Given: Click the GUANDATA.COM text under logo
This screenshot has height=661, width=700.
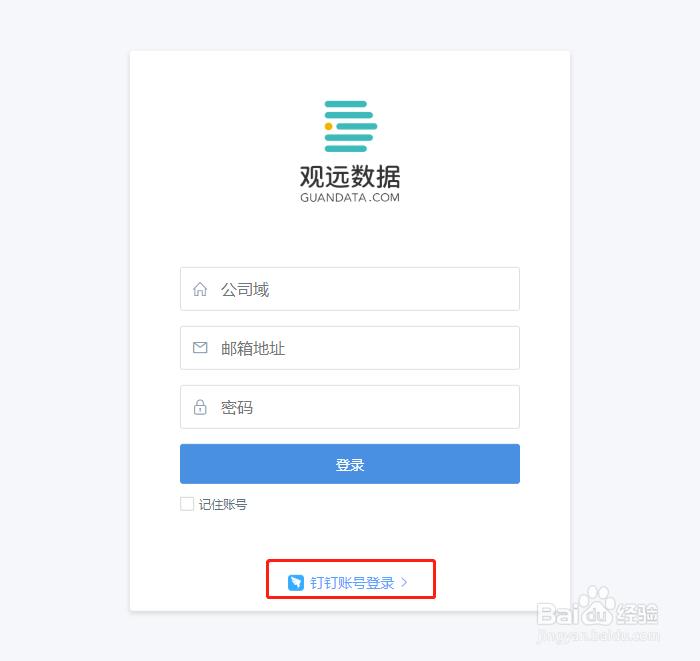Looking at the screenshot, I should coord(350,197).
